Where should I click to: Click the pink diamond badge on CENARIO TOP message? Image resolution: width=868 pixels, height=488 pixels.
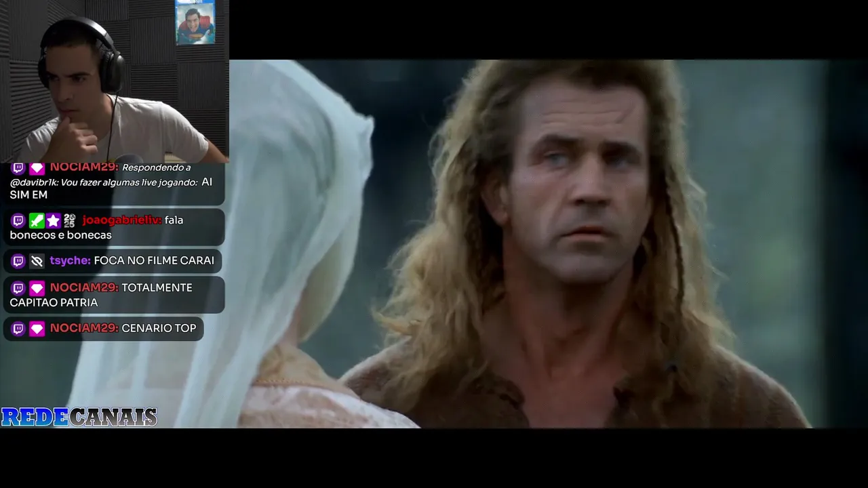point(37,329)
